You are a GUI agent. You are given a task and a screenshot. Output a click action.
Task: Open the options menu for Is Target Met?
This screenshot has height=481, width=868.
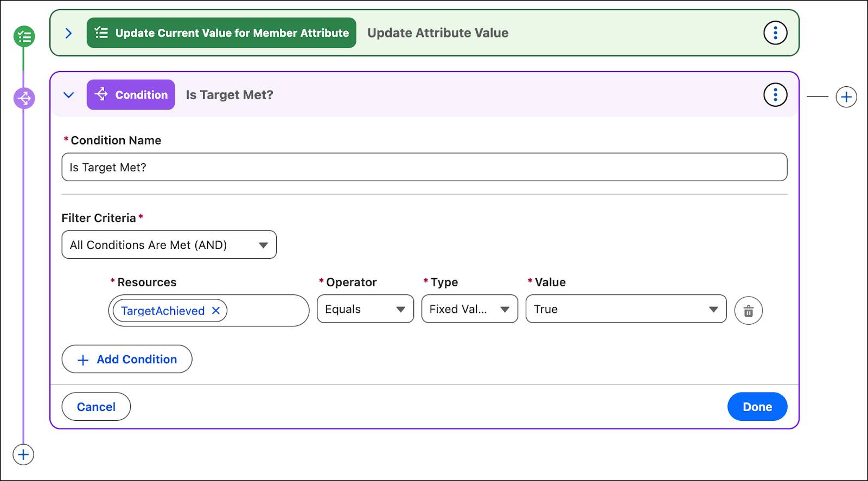(x=775, y=95)
